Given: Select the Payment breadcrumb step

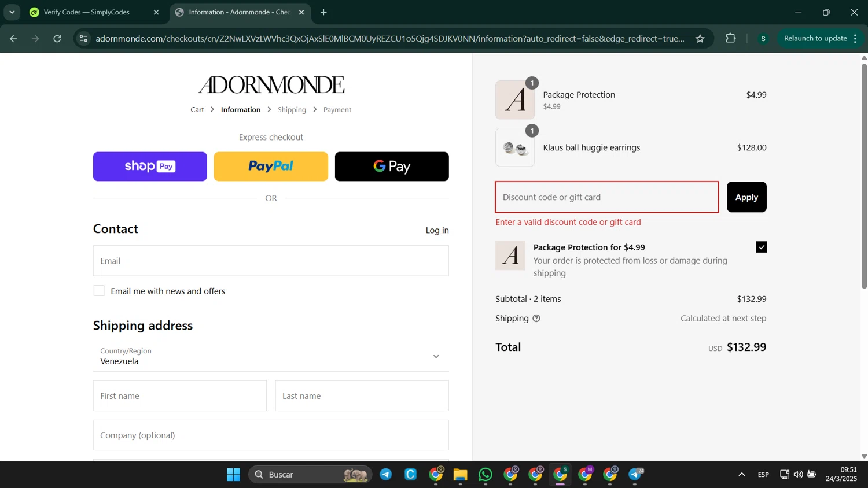Looking at the screenshot, I should [337, 110].
